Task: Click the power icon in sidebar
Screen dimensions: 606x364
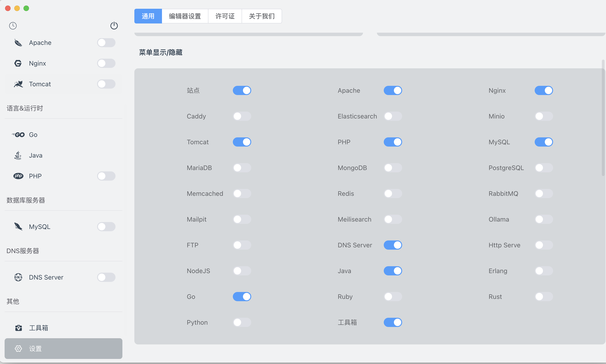Action: pyautogui.click(x=114, y=26)
